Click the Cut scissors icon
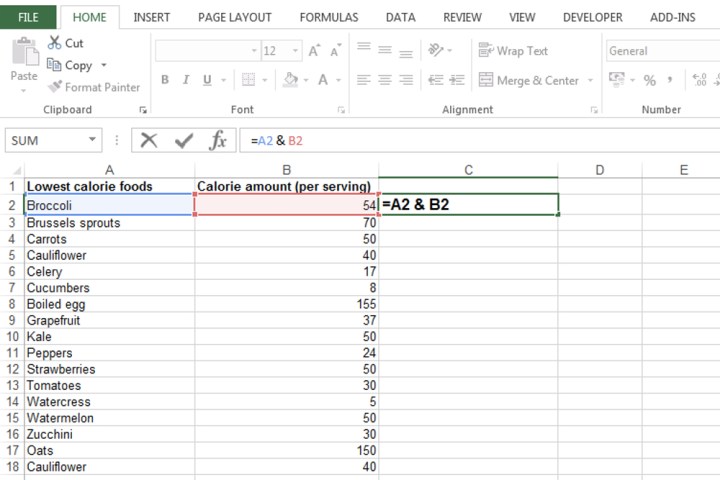Viewport: 720px width, 480px height. coord(55,43)
